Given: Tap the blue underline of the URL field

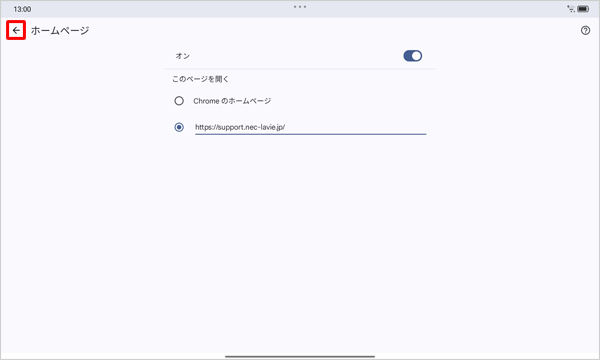Looking at the screenshot, I should tap(310, 134).
